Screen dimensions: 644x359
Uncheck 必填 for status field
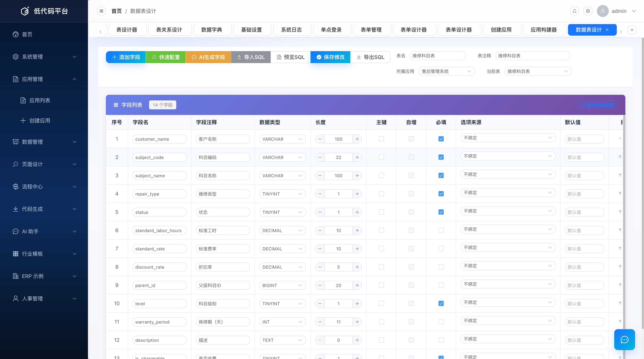441,212
